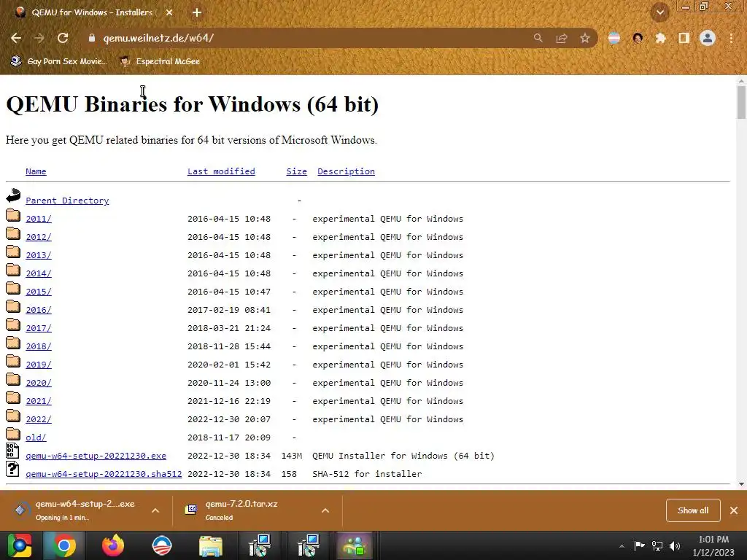747x560 pixels.
Task: Click the folder icon next to 2011/
Action: click(x=13, y=215)
